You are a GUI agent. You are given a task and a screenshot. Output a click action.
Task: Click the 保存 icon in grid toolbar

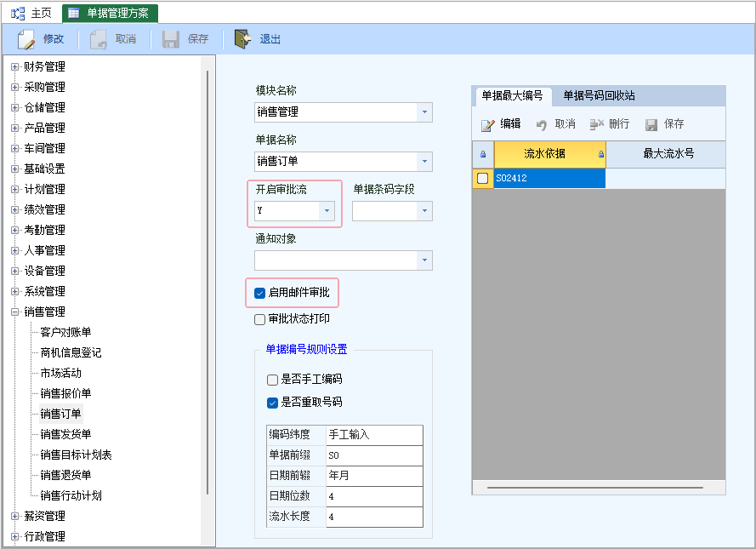pos(651,125)
